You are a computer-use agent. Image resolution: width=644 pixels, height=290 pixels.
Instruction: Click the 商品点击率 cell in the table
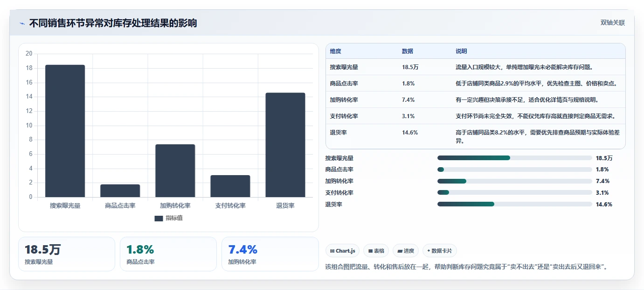[344, 84]
